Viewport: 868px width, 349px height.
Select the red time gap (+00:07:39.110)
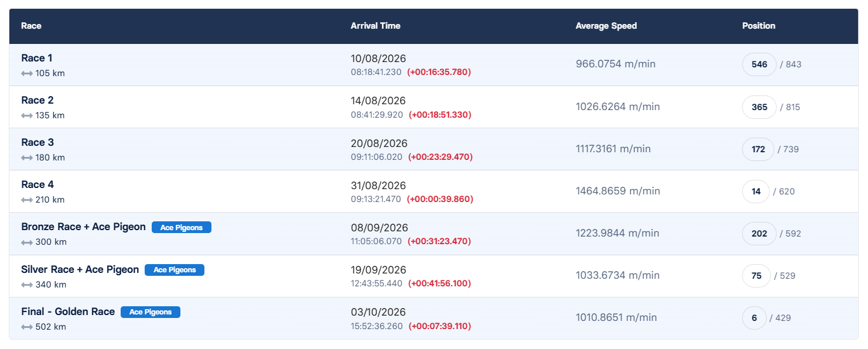pyautogui.click(x=440, y=326)
